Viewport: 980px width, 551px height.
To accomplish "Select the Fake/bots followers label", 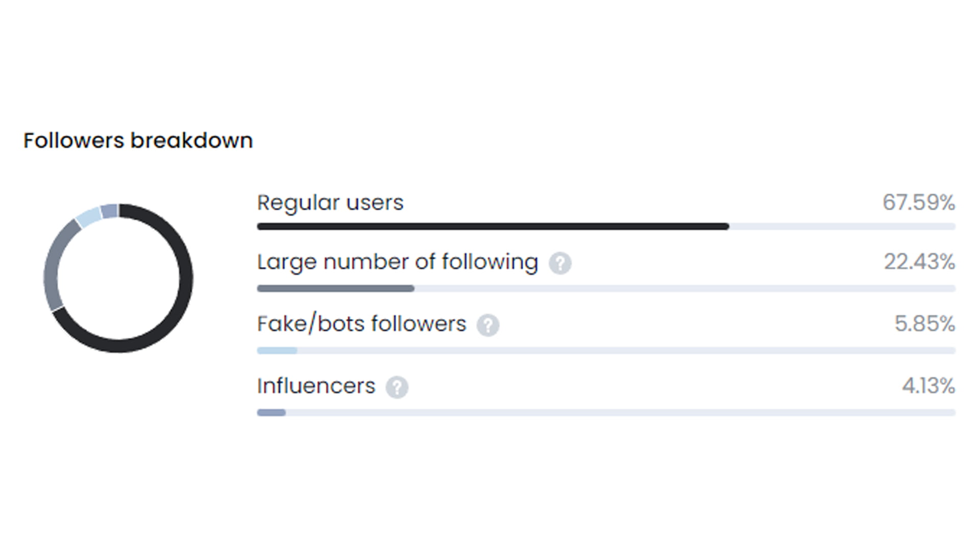I will [x=362, y=324].
